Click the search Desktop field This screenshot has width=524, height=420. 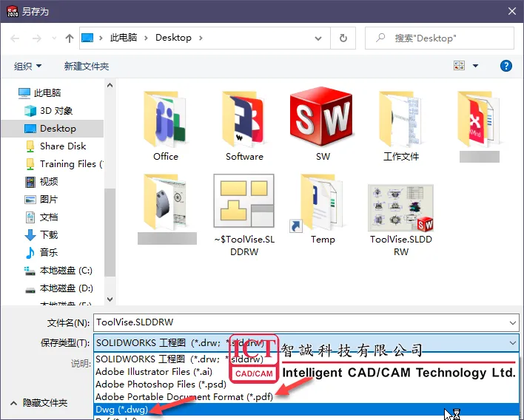pyautogui.click(x=440, y=38)
